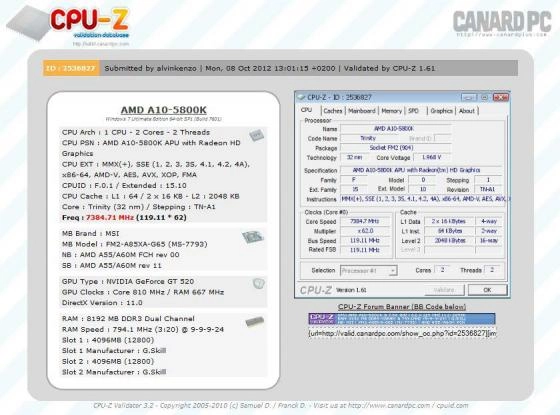Click the motherboard icon beside MB Brand
Image resolution: width=560 pixels, height=415 pixels.
pos(252,237)
